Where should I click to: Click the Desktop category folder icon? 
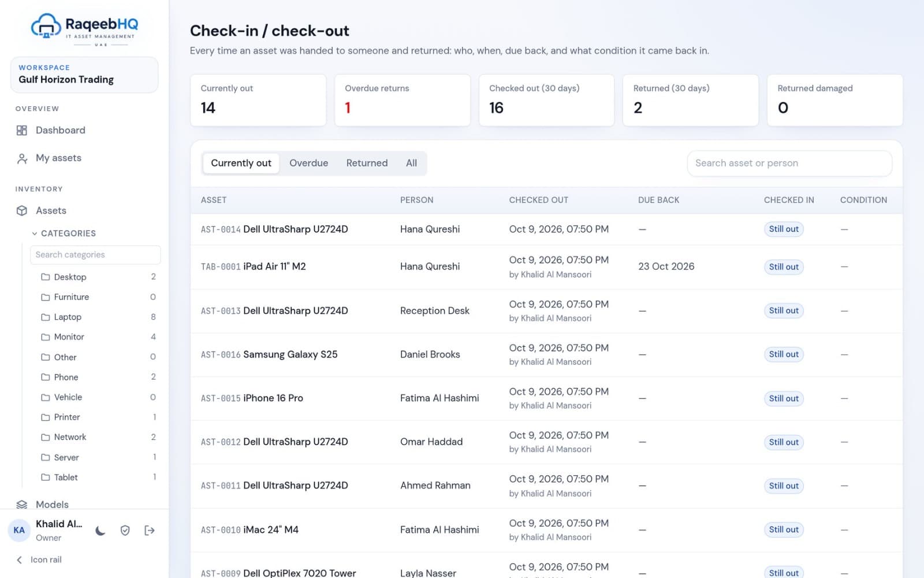pyautogui.click(x=46, y=277)
